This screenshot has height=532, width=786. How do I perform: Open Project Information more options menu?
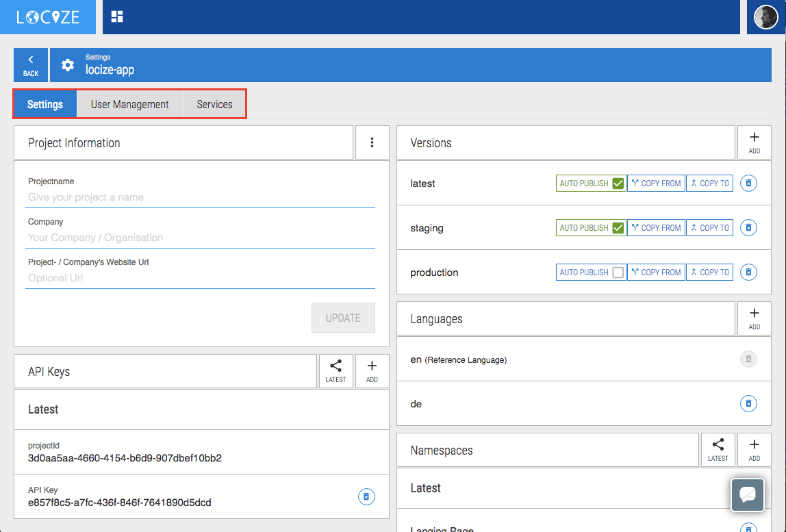372,142
